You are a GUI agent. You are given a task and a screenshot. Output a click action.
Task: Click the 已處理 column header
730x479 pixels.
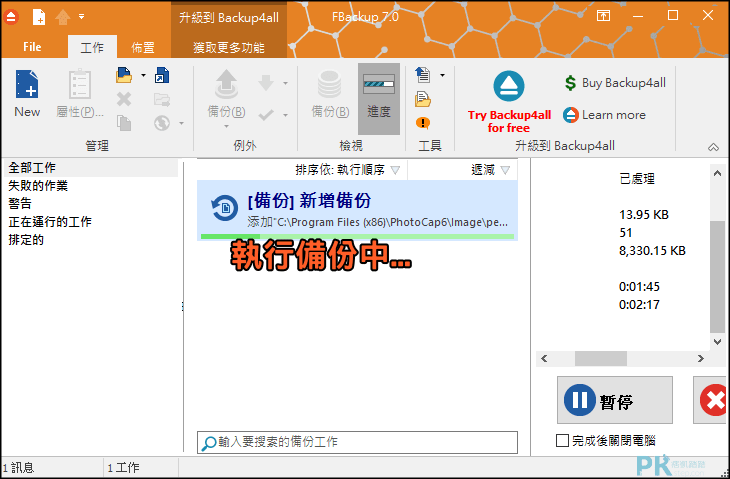click(637, 179)
